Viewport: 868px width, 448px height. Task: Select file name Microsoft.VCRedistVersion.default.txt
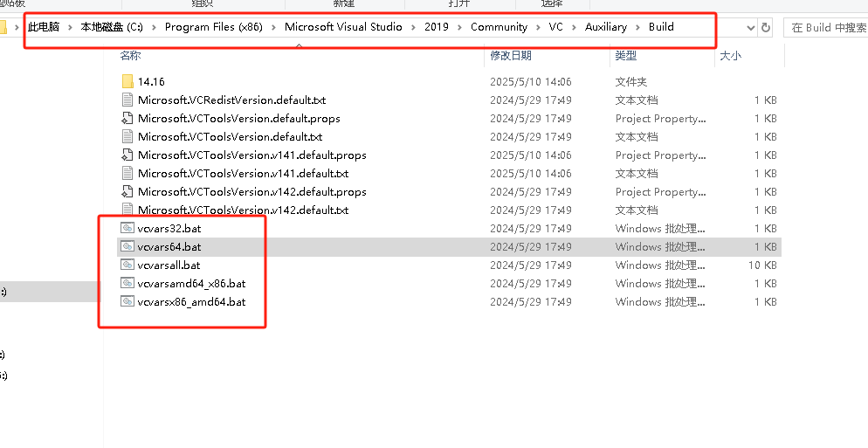[232, 100]
